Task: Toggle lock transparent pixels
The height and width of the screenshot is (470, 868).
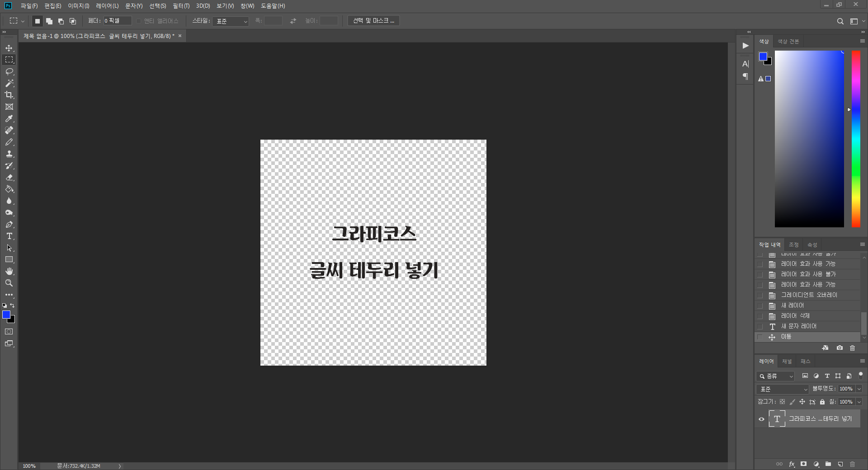Action: pyautogui.click(x=782, y=402)
